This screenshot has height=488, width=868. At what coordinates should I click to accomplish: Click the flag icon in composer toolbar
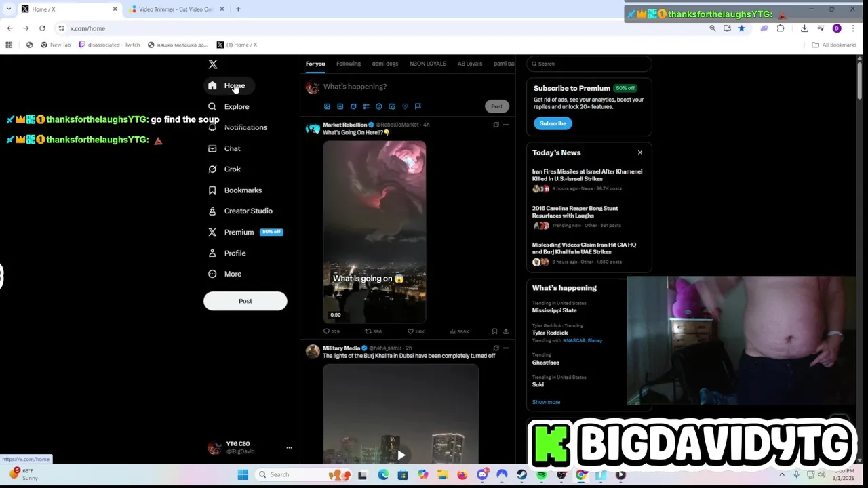[418, 106]
